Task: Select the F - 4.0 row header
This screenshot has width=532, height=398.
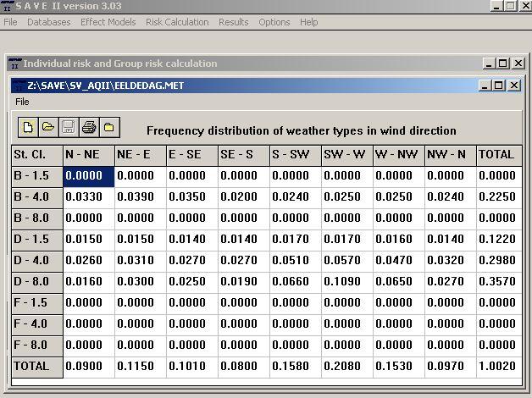Action: tap(37, 324)
